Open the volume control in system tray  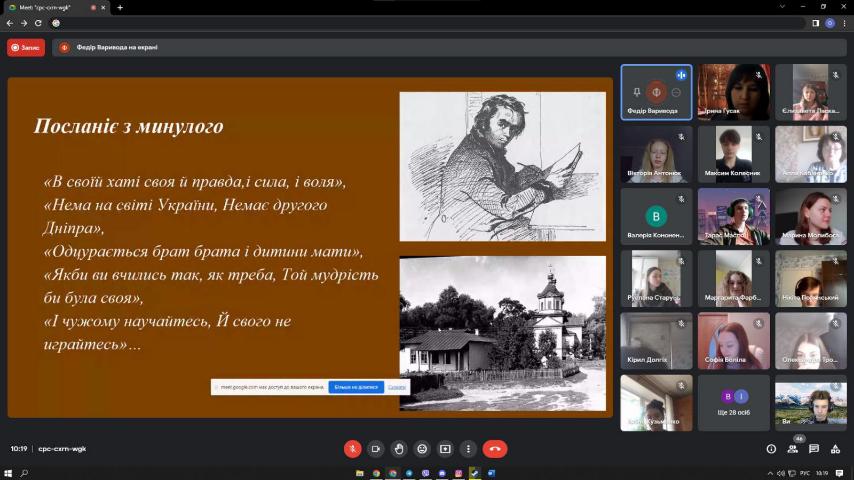pos(780,473)
